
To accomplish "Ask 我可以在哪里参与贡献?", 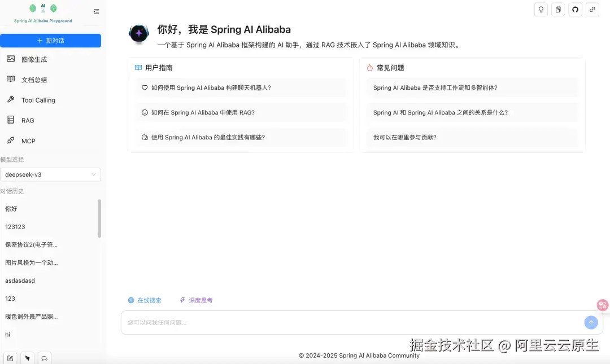I will pos(472,137).
